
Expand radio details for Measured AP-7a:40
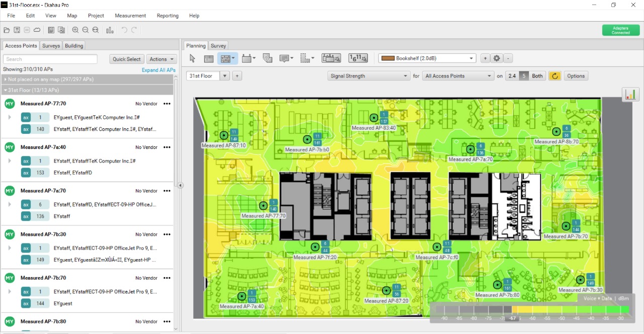(x=10, y=161)
